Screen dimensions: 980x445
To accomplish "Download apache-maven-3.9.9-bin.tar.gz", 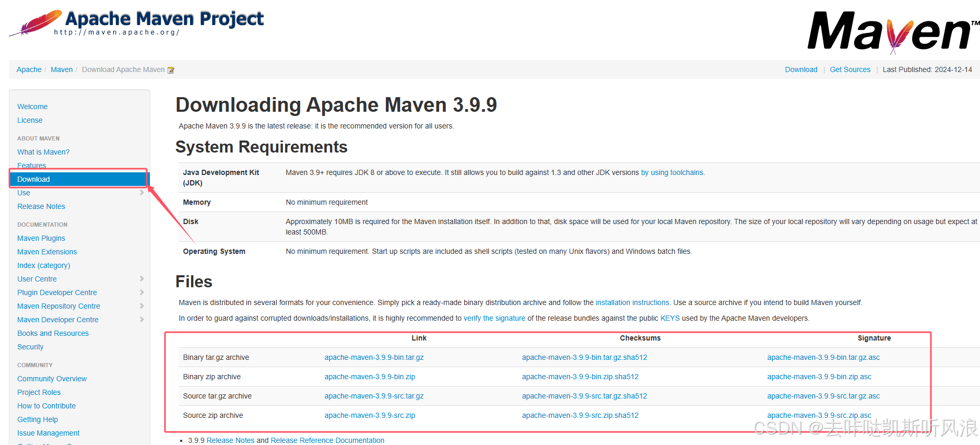I will click(374, 357).
